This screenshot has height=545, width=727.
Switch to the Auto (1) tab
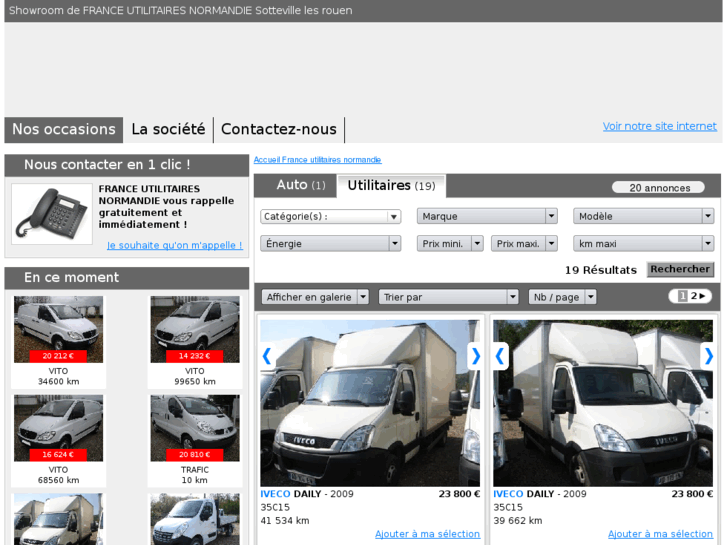coord(300,186)
